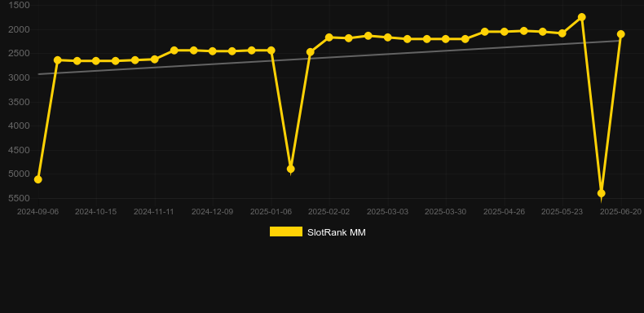Click the January dip point near 4900
This screenshot has height=313, width=644.
click(290, 169)
